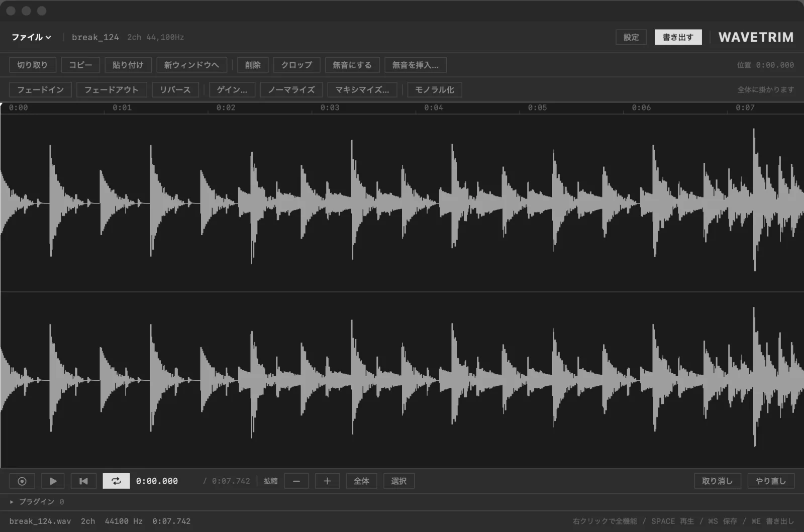Viewport: 804px width, 532px height.
Task: Click the / 0:07.742 total duration text
Action: point(227,481)
